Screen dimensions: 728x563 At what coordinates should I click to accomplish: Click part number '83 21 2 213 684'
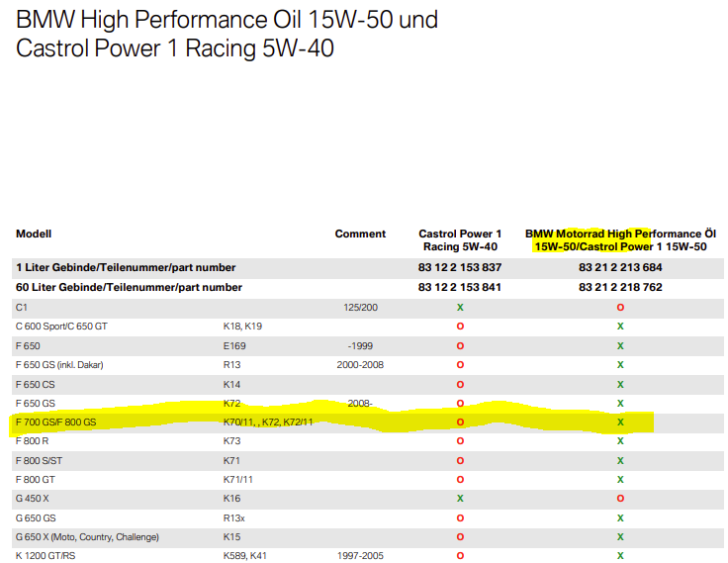point(620,267)
